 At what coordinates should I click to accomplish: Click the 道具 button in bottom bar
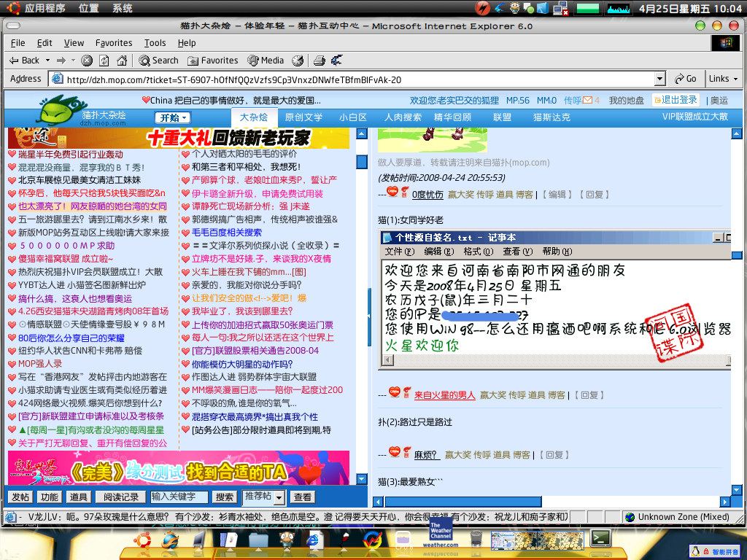(79, 497)
